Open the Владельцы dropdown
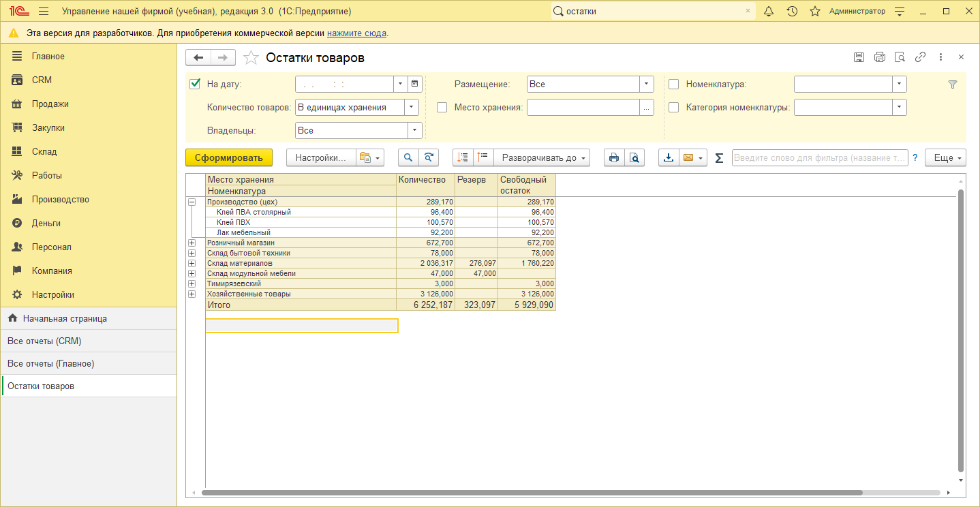This screenshot has width=980, height=507. click(x=414, y=130)
